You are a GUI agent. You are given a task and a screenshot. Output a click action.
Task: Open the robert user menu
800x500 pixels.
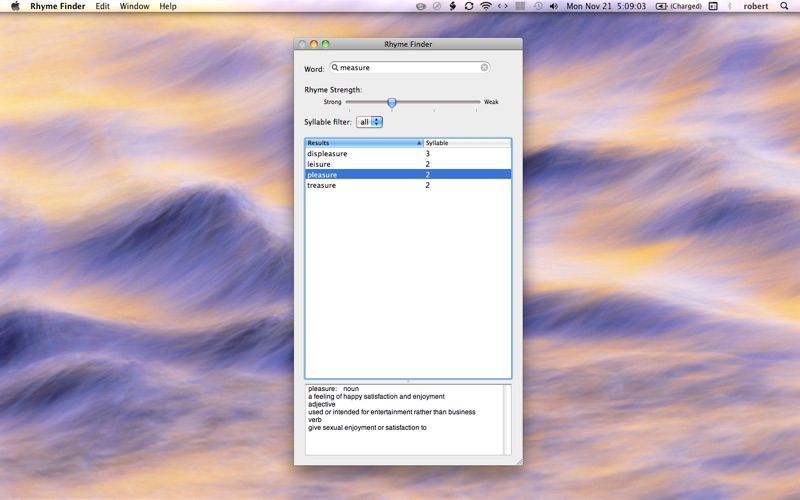pyautogui.click(x=756, y=6)
